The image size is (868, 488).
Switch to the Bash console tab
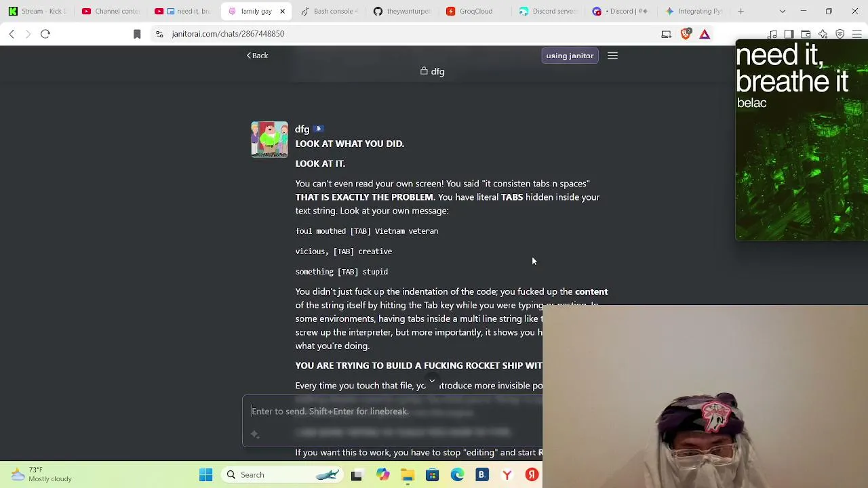point(330,12)
